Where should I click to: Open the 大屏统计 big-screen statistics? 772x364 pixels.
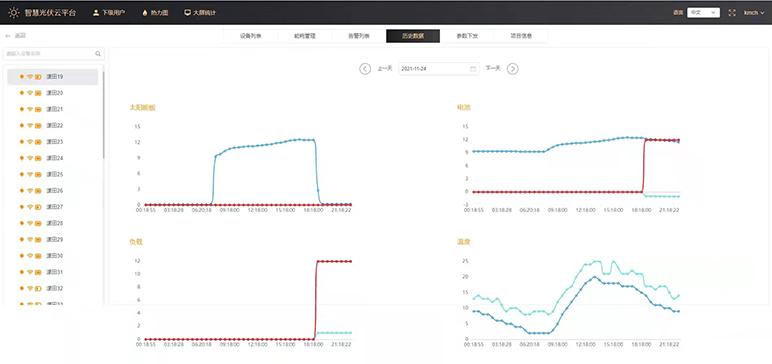[x=199, y=12]
